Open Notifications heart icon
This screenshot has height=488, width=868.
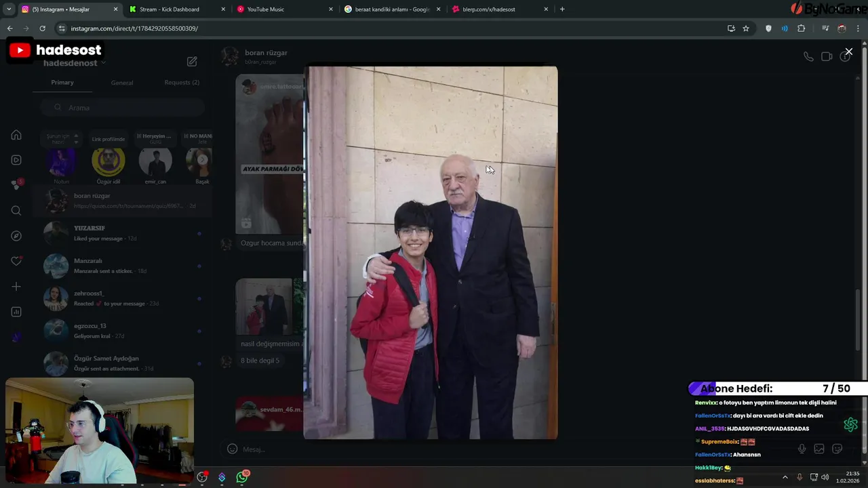coord(16,261)
